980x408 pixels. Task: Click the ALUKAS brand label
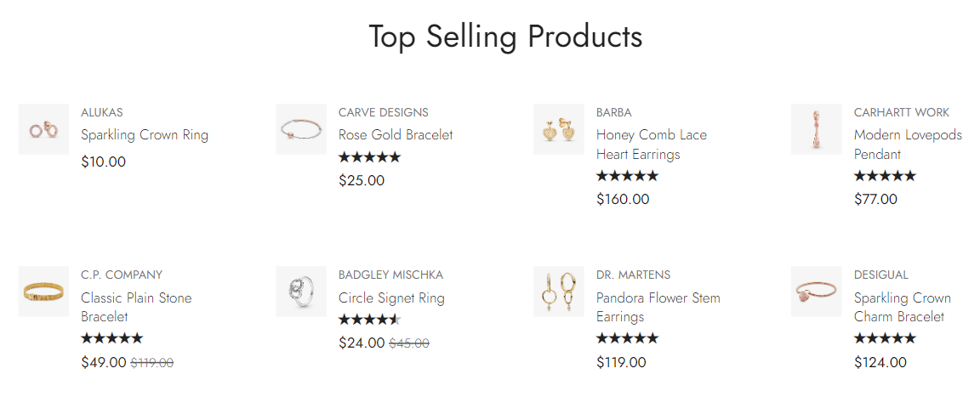pos(102,112)
